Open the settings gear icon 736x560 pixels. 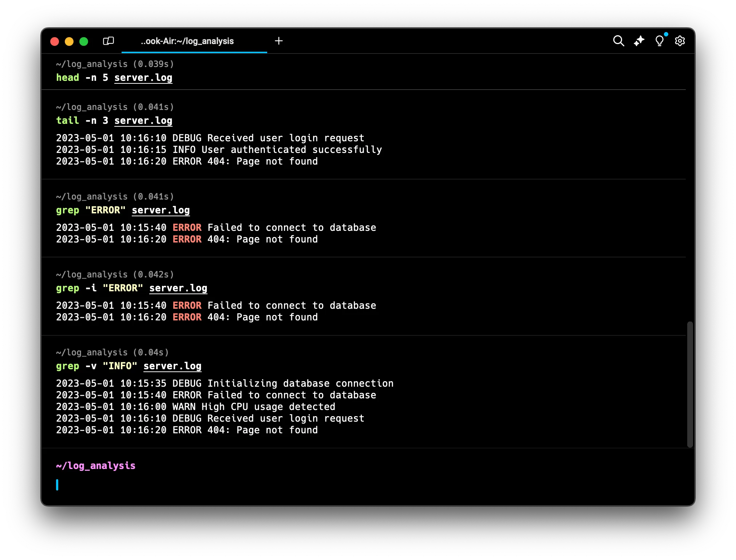click(x=680, y=41)
